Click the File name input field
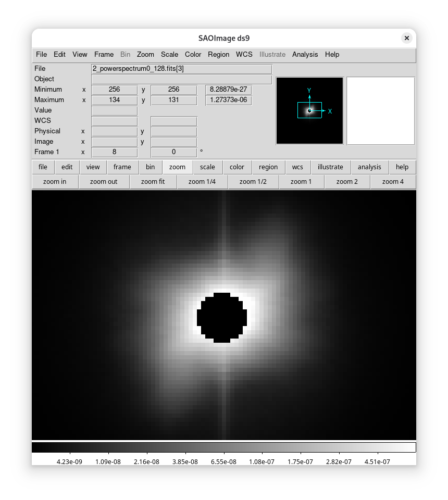The width and height of the screenshot is (448, 500). 181,69
